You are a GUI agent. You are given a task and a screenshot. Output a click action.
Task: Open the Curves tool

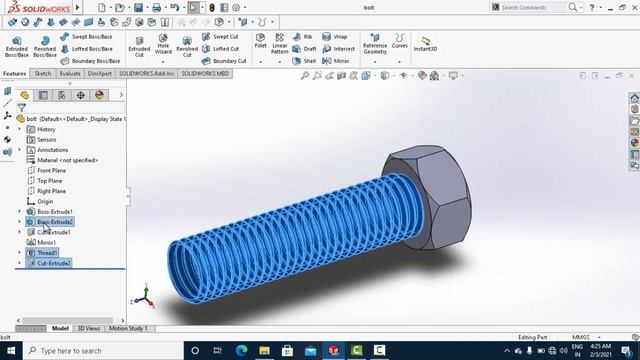(400, 41)
